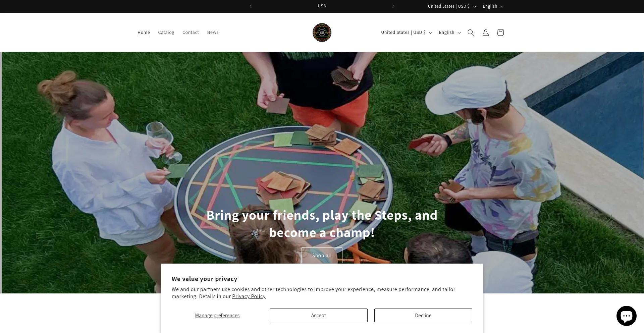Click the Shop all button
The width and height of the screenshot is (644, 333).
point(322,256)
